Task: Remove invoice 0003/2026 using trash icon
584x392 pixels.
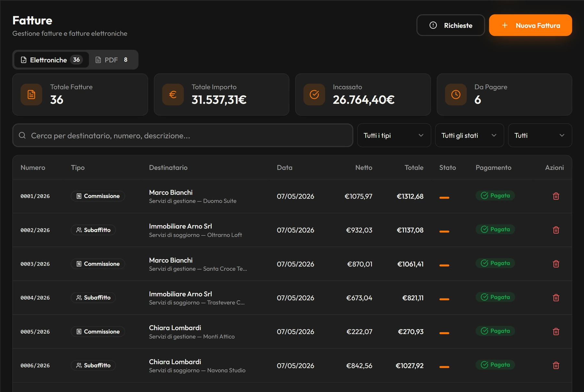Action: pyautogui.click(x=556, y=264)
